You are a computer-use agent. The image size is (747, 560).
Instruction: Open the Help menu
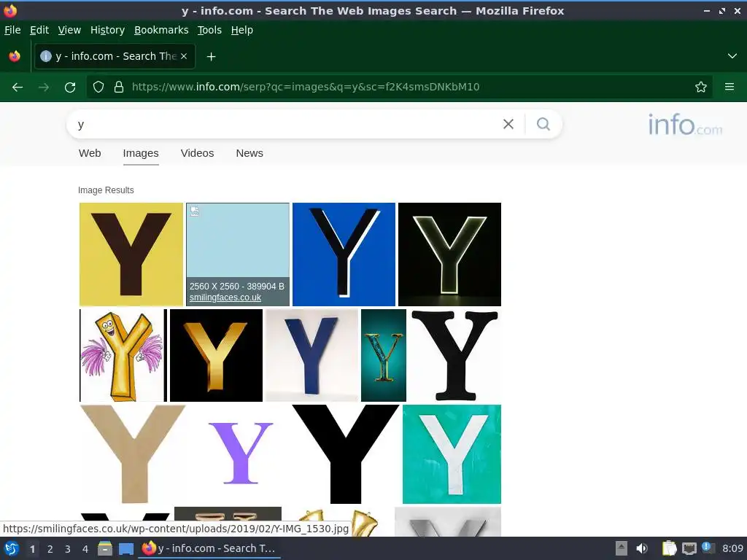click(242, 30)
